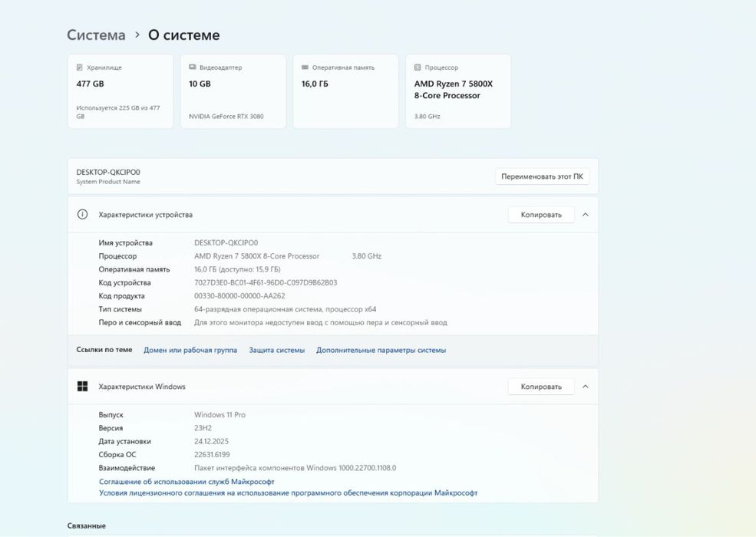Open the Оперативная память 16,0 ГБ card

(x=345, y=91)
